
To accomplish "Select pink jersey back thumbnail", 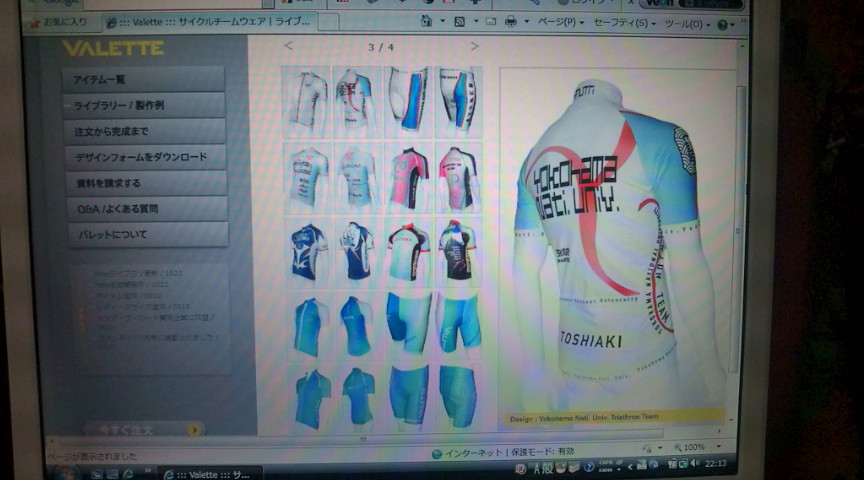I will pyautogui.click(x=458, y=179).
